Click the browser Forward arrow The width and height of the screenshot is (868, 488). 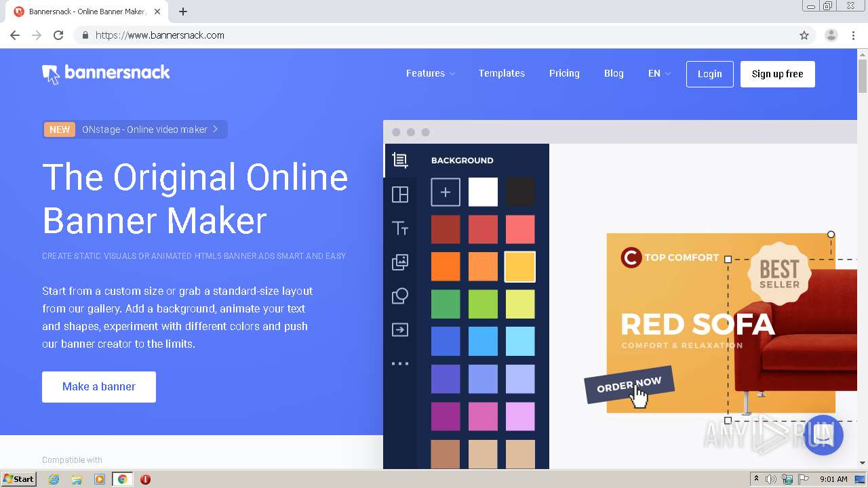37,35
